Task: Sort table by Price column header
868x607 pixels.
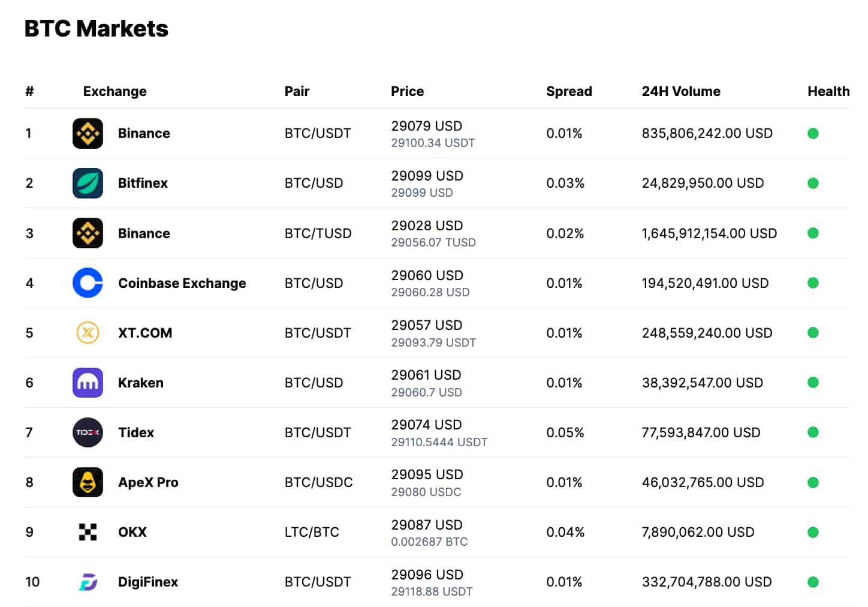Action: (x=407, y=91)
